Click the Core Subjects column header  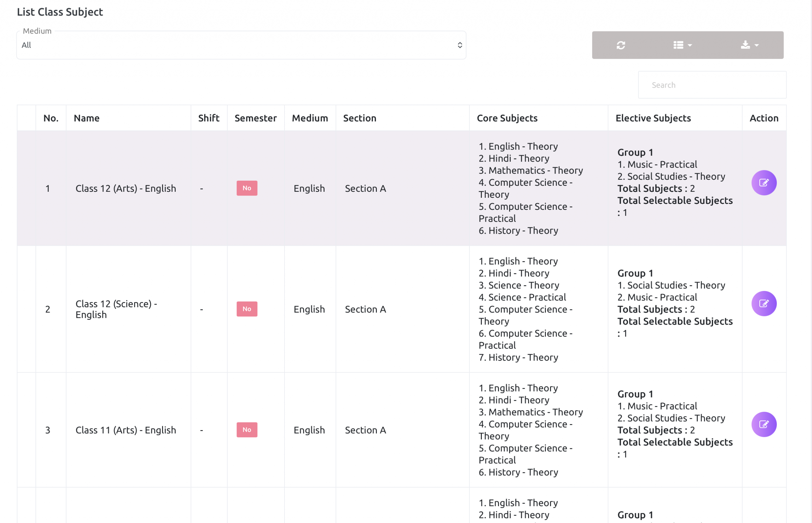[x=507, y=118]
